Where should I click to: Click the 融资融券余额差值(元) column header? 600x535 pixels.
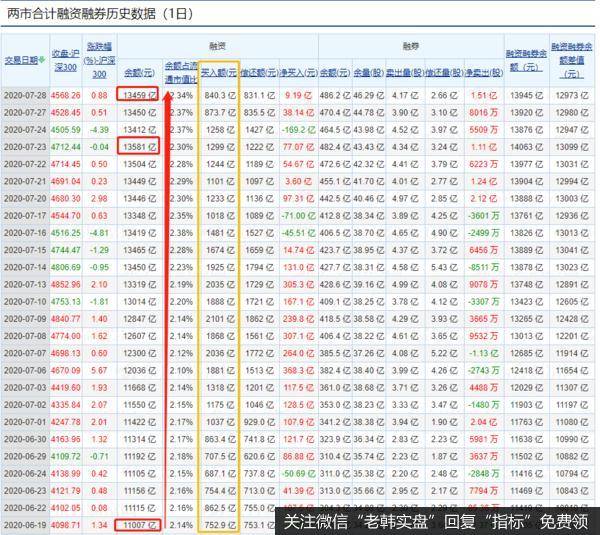[x=572, y=60]
